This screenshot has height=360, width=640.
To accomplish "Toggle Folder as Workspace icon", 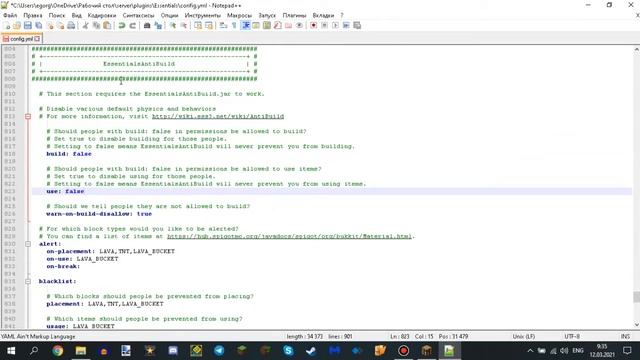I will [x=289, y=26].
